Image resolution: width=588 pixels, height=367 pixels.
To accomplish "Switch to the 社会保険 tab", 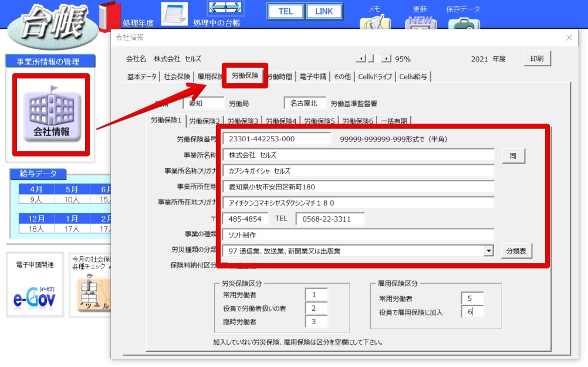I will pos(177,77).
